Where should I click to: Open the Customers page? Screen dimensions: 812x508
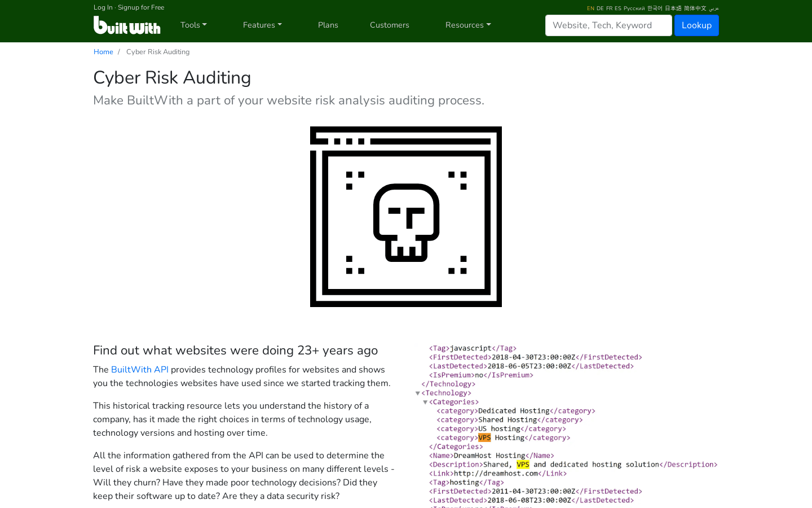(x=390, y=25)
